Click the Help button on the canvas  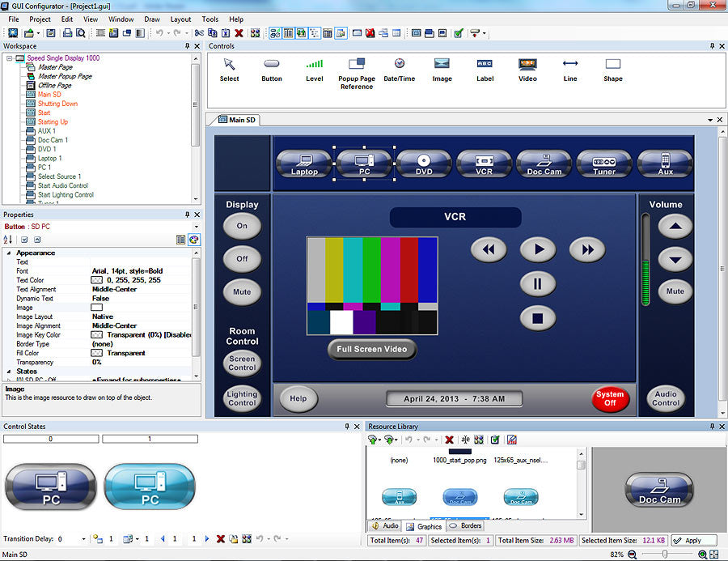pos(298,399)
